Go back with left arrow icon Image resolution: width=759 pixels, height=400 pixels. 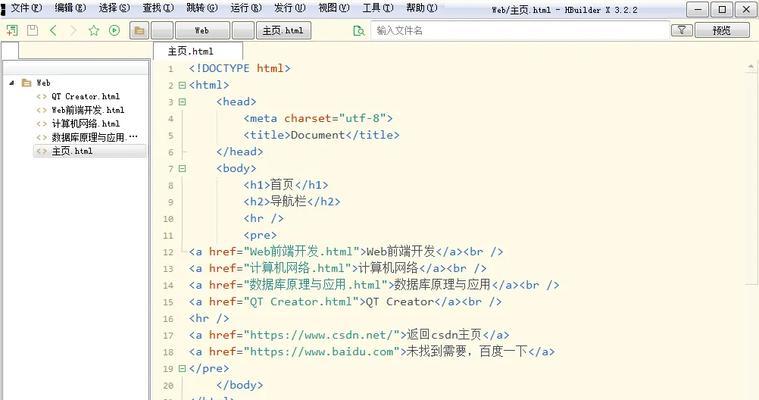click(x=53, y=31)
